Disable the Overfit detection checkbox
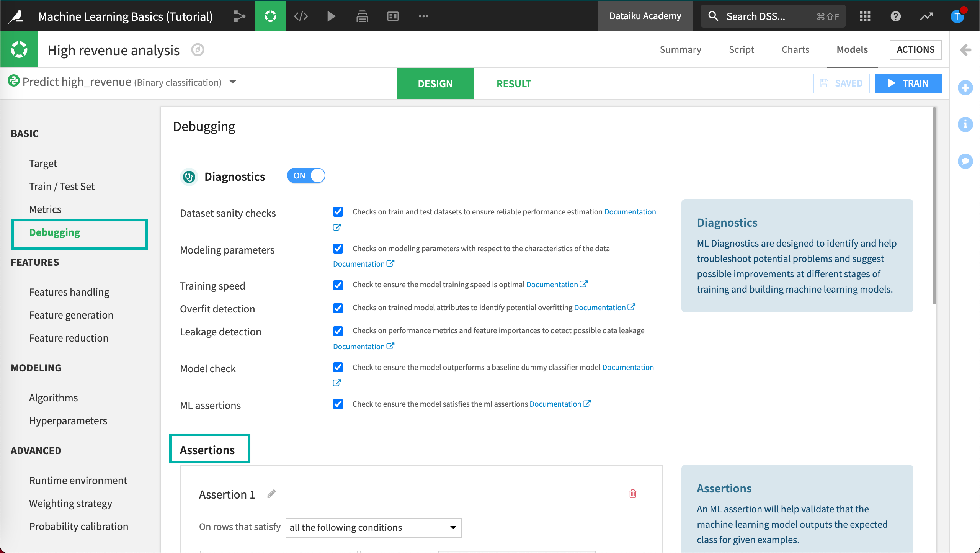 [x=338, y=307]
